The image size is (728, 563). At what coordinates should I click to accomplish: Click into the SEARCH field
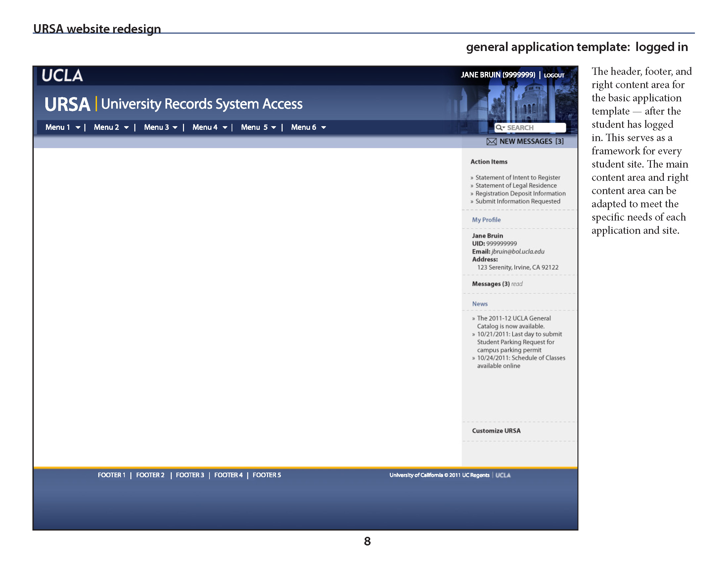click(x=530, y=128)
